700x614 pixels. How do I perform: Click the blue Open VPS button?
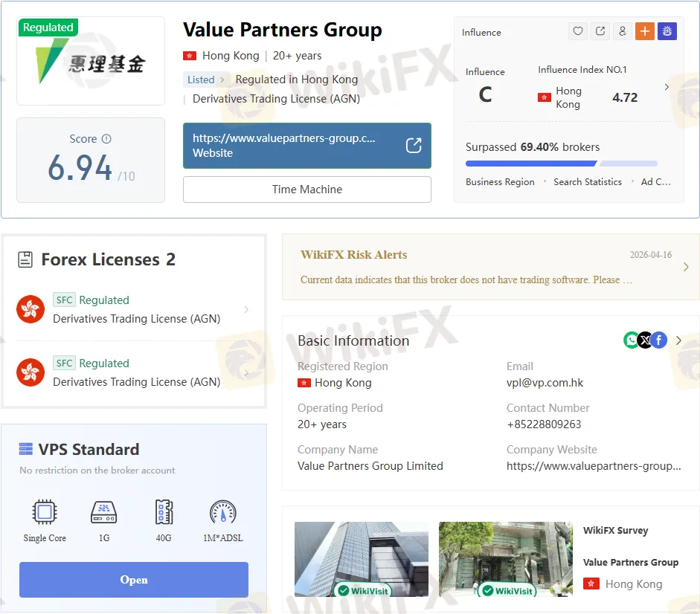coord(134,580)
